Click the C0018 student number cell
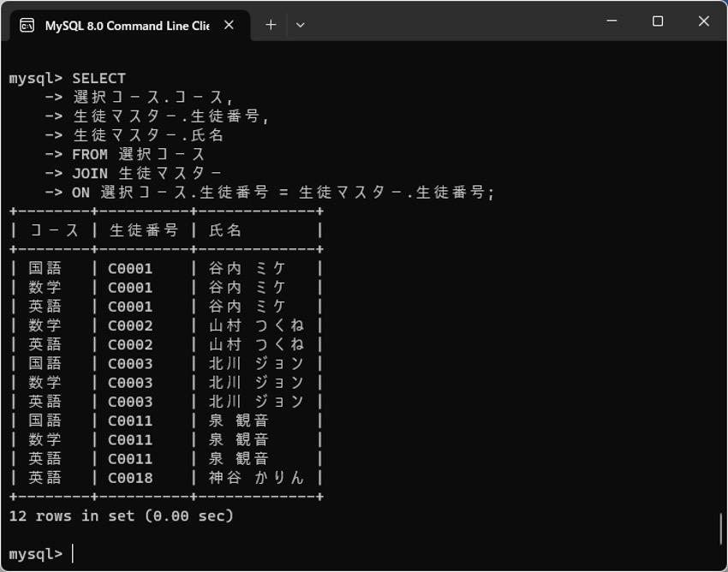 click(x=130, y=478)
